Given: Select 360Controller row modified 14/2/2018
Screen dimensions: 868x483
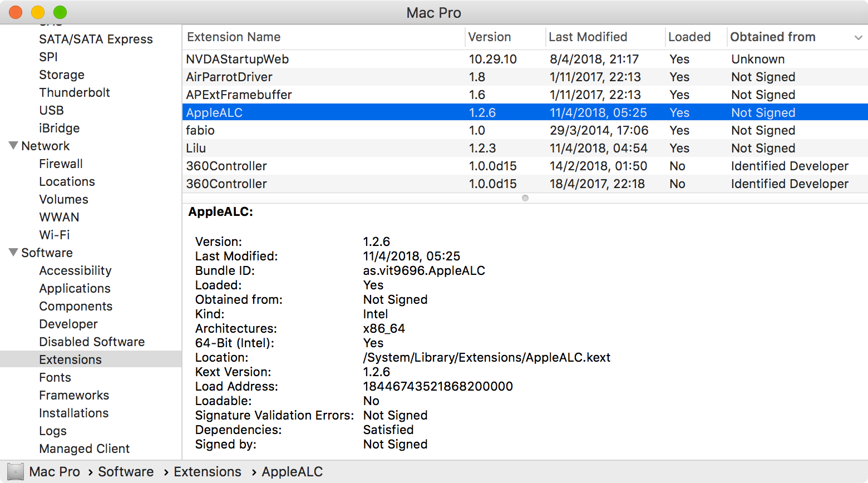Looking at the screenshot, I should point(525,166).
